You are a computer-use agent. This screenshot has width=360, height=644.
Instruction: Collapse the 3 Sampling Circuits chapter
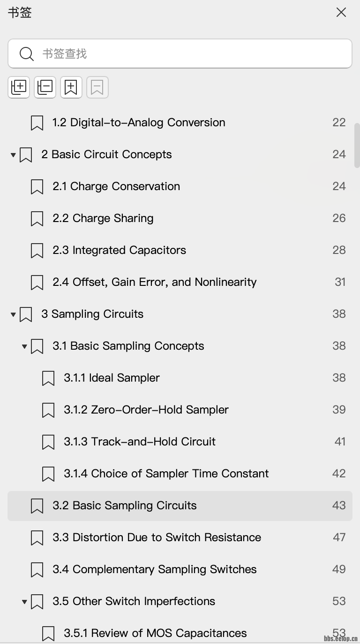coord(13,314)
